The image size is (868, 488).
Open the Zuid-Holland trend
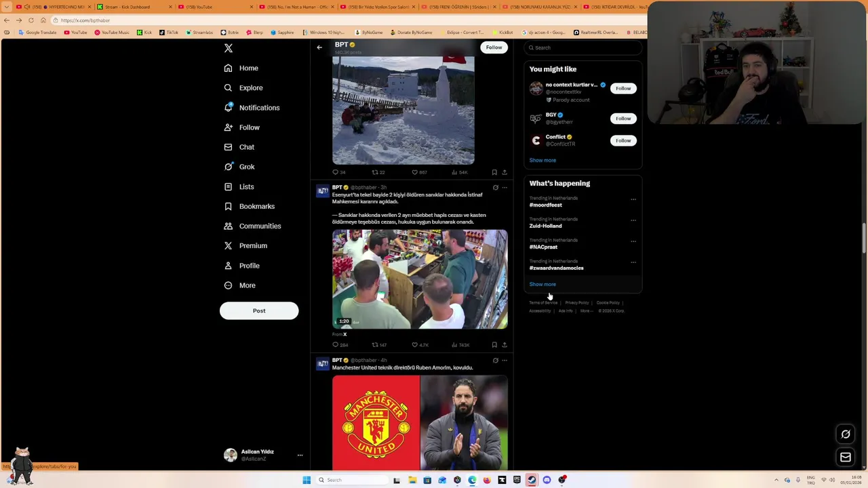(546, 226)
